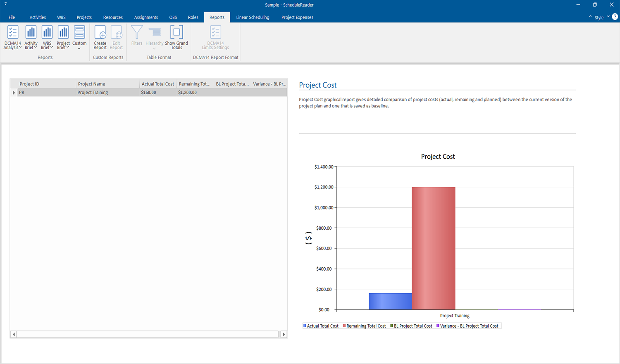Open the Project Expenses tab

[x=297, y=17]
